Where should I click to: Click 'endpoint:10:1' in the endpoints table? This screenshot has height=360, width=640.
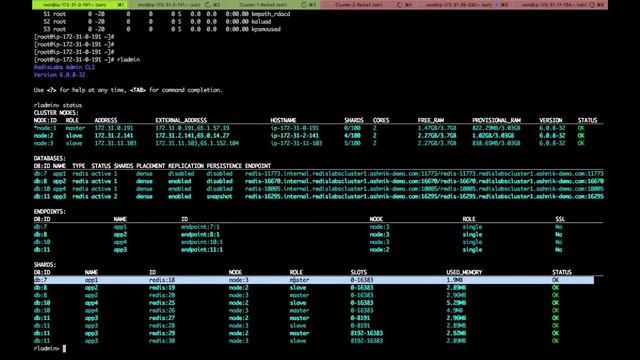pos(202,242)
